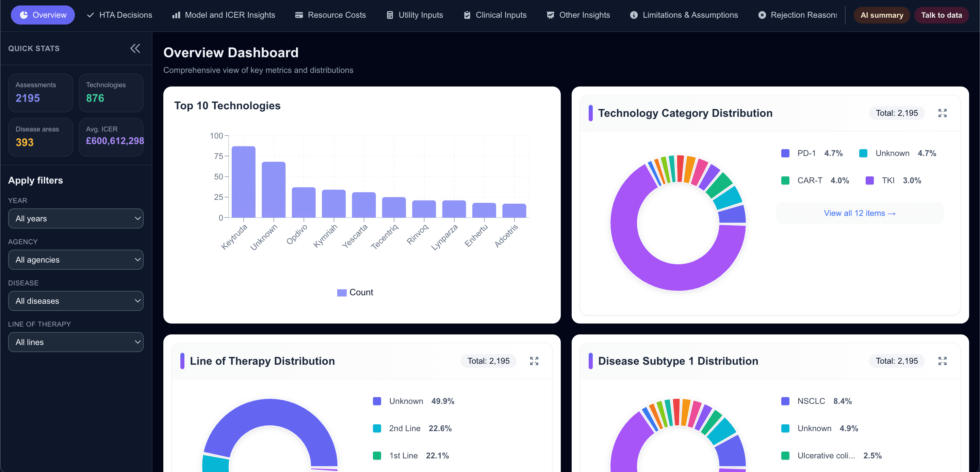The image size is (980, 472).
Task: Click the Opdivo bar in Top 10 chart
Action: coord(304,203)
